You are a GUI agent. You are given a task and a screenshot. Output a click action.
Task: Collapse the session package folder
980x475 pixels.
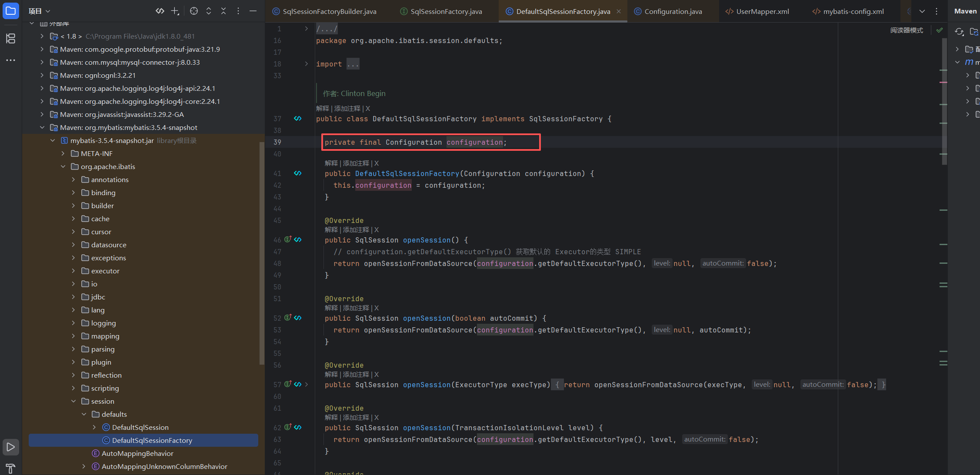pyautogui.click(x=73, y=401)
